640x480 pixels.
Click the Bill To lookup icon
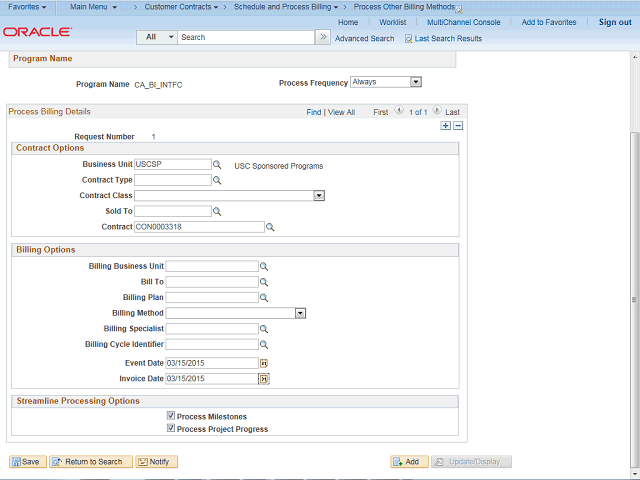pyautogui.click(x=264, y=283)
